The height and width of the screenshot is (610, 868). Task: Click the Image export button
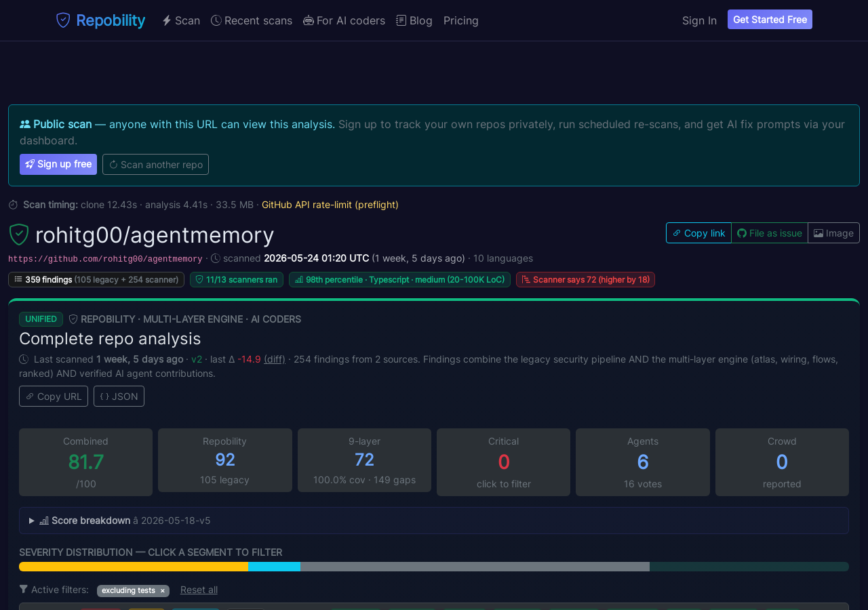point(833,232)
